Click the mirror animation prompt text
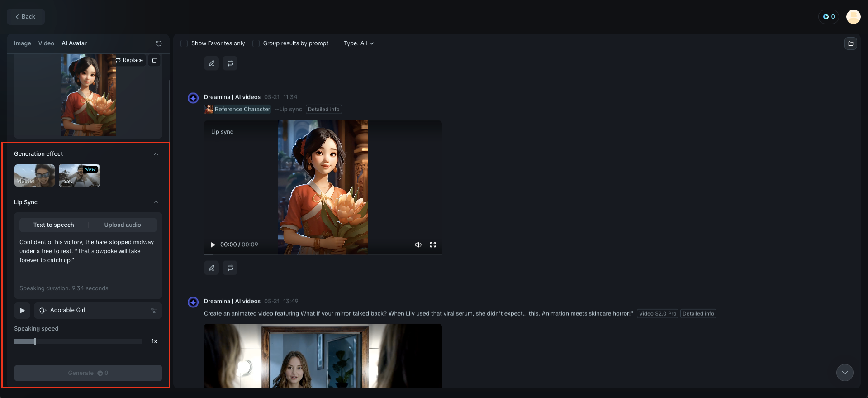Image resolution: width=868 pixels, height=398 pixels. tap(418, 313)
